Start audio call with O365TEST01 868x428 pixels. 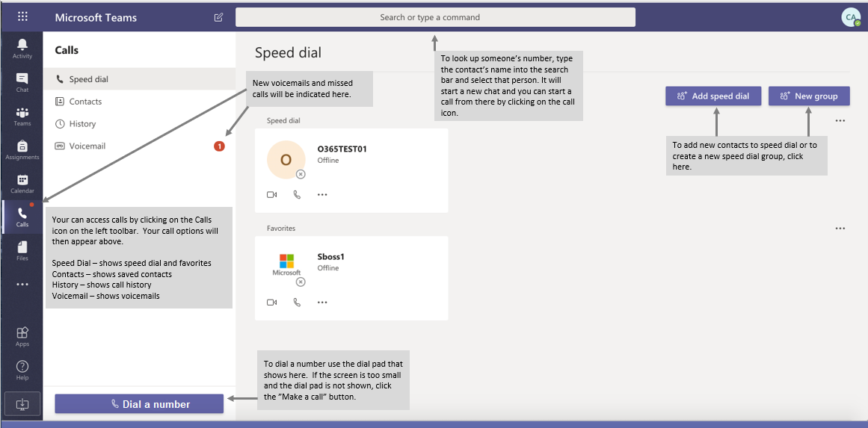pos(297,195)
